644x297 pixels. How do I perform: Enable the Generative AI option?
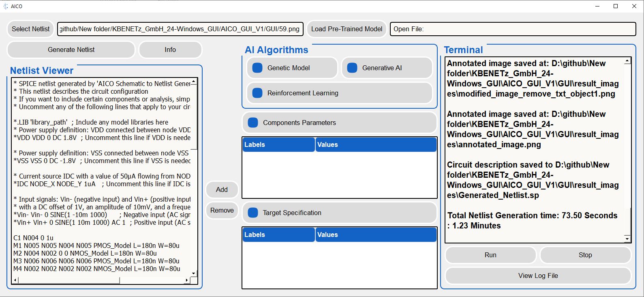coord(352,68)
